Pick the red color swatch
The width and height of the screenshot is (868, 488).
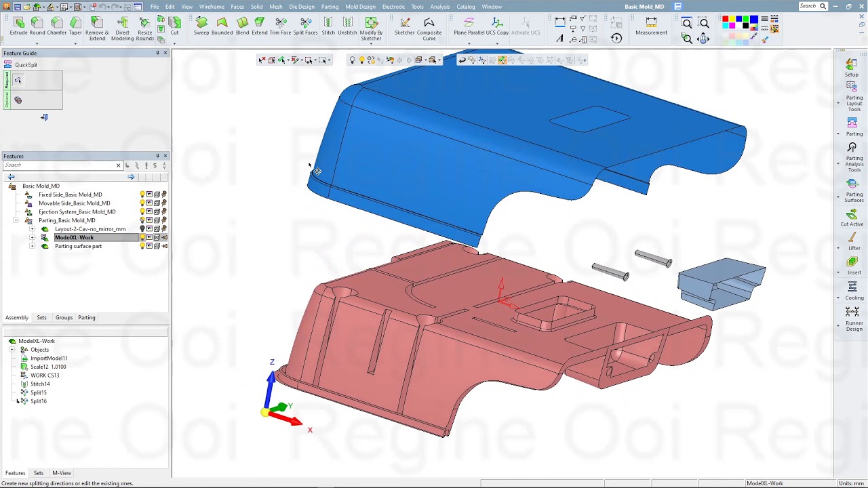tap(726, 20)
